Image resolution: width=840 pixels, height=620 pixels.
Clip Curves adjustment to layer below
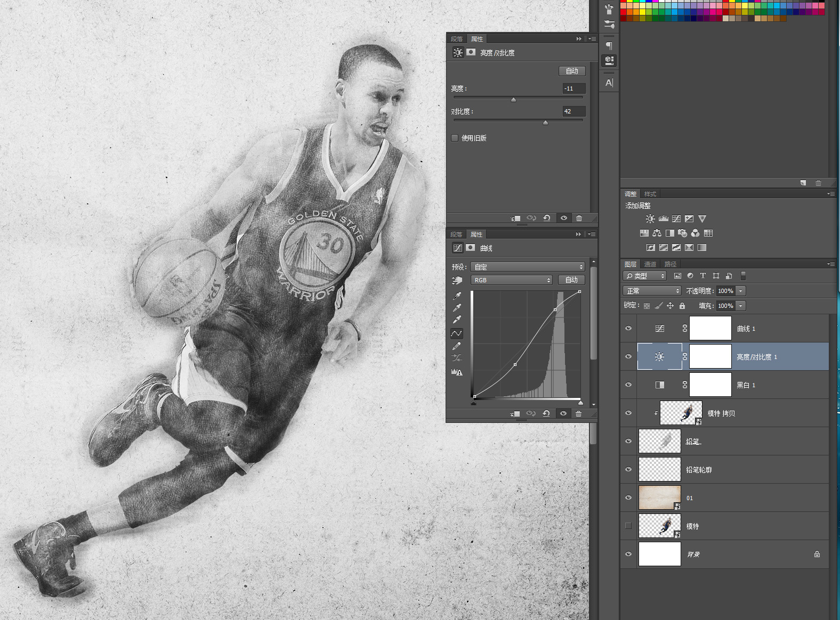coord(515,414)
